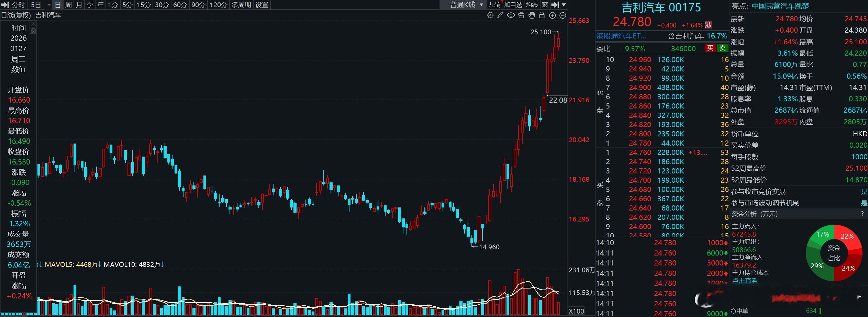Select the 季 quarterly K-line period
Viewport: 868px width, 317px height.
(x=90, y=5)
